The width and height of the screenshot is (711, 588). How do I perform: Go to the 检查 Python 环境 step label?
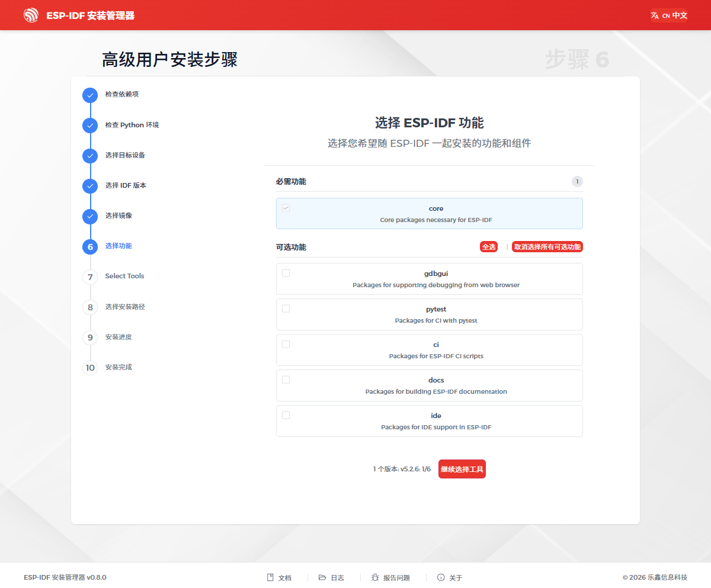tap(132, 125)
